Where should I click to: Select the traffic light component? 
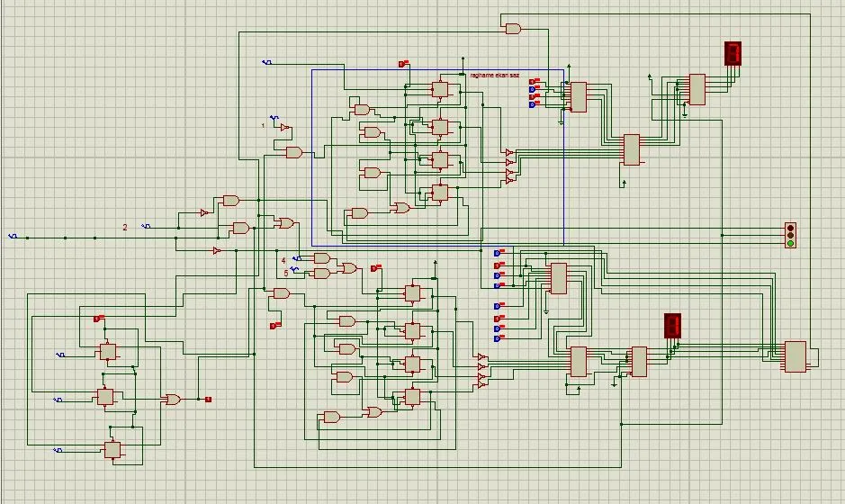(x=790, y=236)
